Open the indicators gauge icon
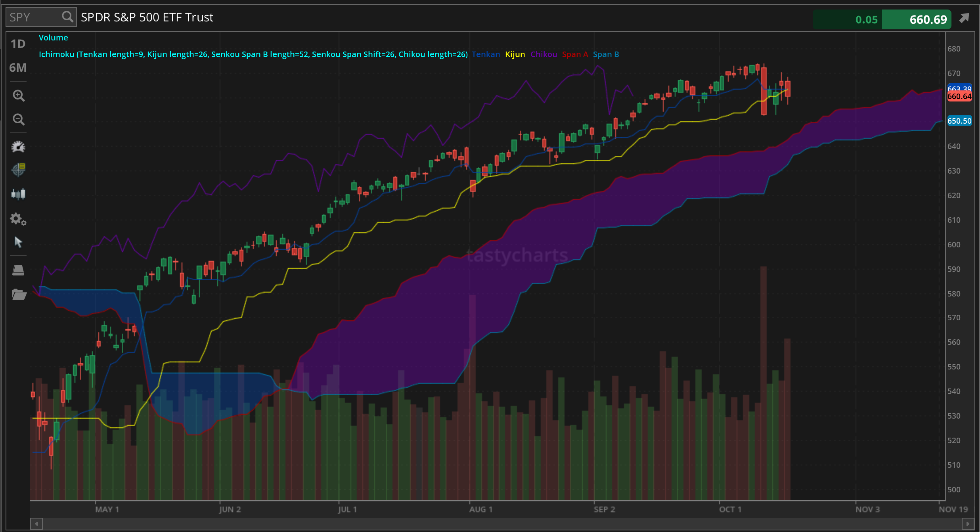Viewport: 980px width, 532px height. point(18,147)
